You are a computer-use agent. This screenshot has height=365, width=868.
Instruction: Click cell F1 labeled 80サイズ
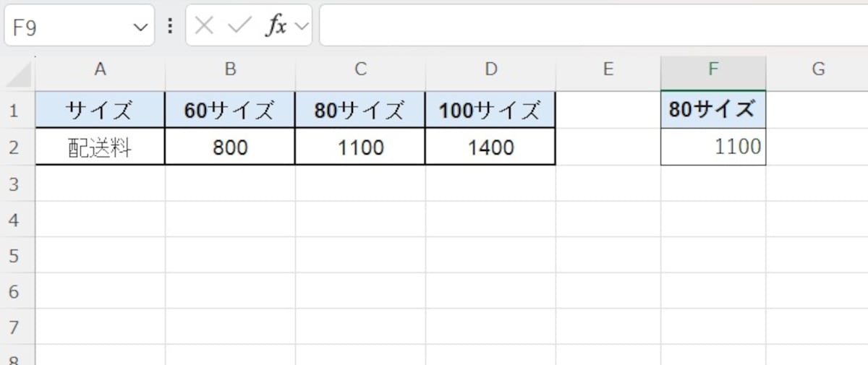[x=713, y=111]
